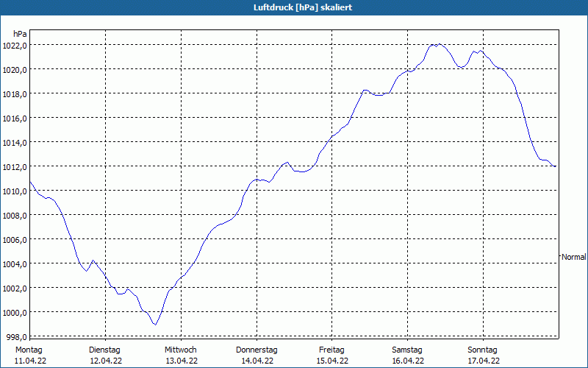Select the 998,0 axis value
The height and width of the screenshot is (368, 588).
coord(16,337)
